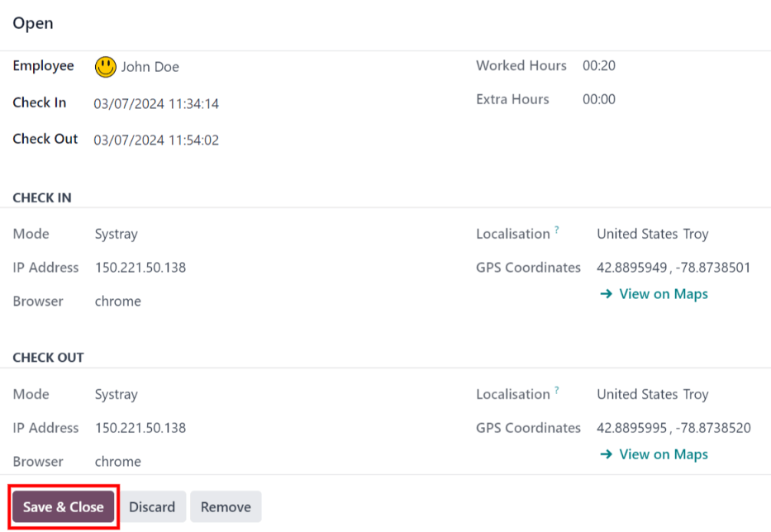The height and width of the screenshot is (532, 771).
Task: Click the Worked Hours value 00:20
Action: (x=599, y=66)
